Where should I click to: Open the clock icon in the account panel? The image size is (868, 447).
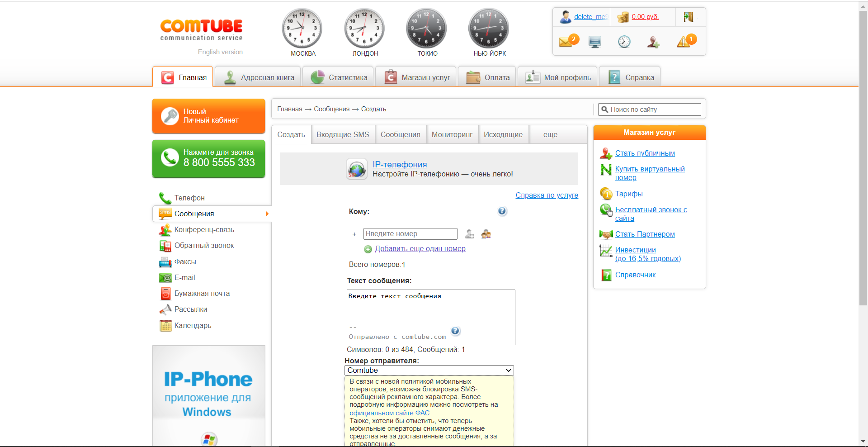click(624, 42)
